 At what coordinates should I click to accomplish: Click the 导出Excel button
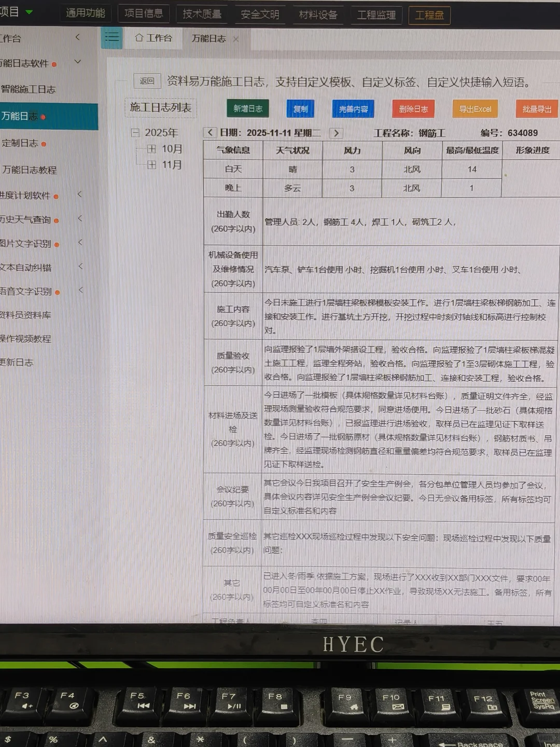coord(474,109)
